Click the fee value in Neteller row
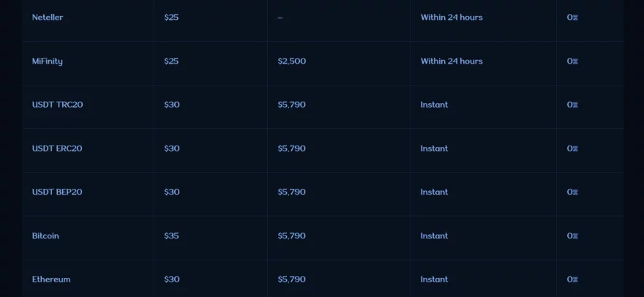 pyautogui.click(x=572, y=18)
